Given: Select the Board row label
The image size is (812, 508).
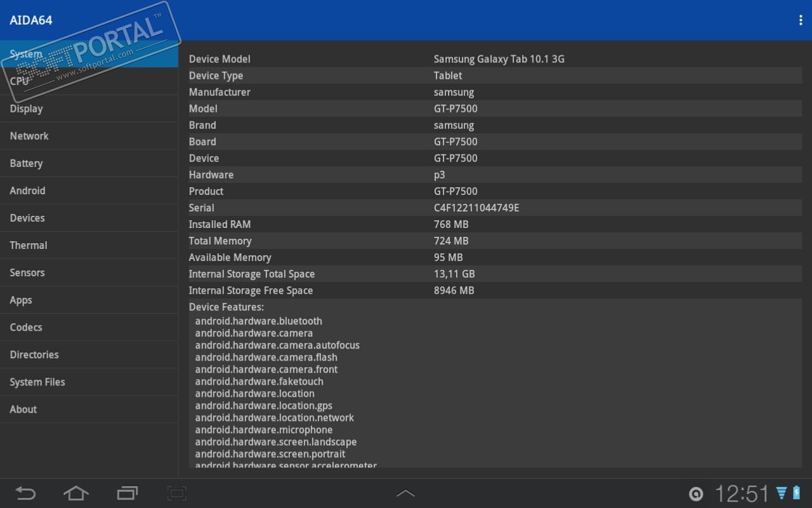Looking at the screenshot, I should coord(202,142).
